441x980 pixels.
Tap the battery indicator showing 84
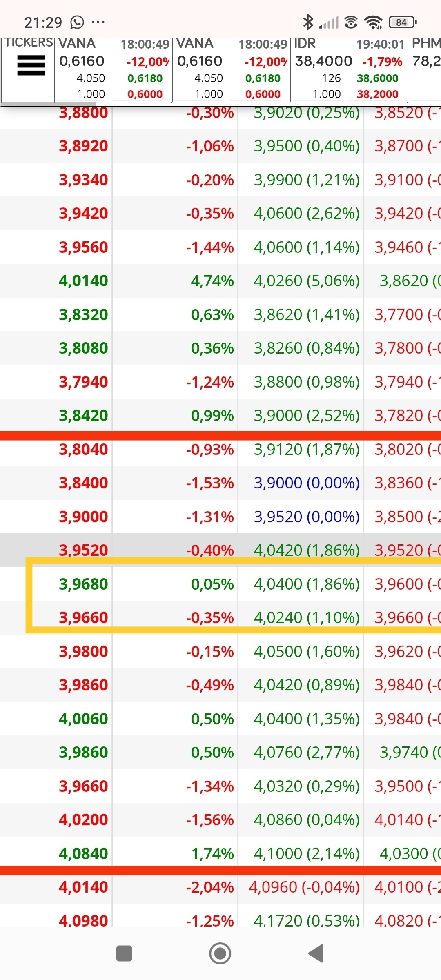[403, 22]
